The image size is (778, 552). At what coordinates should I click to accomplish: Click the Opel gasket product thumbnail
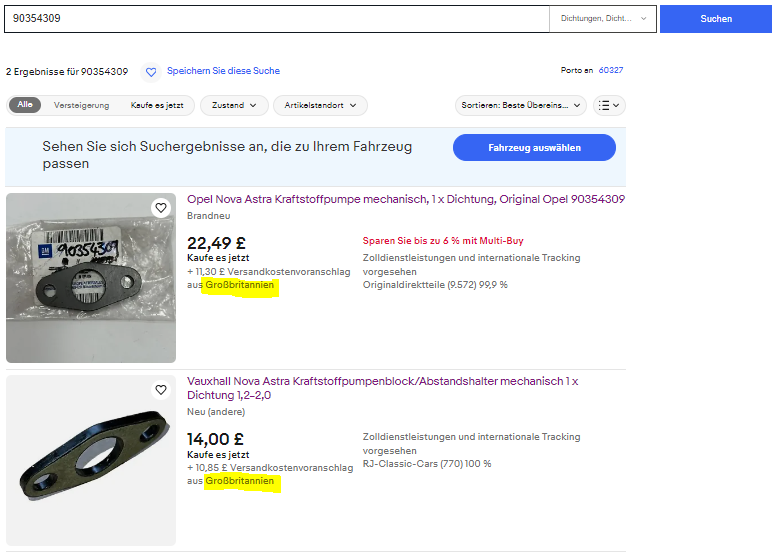click(91, 278)
